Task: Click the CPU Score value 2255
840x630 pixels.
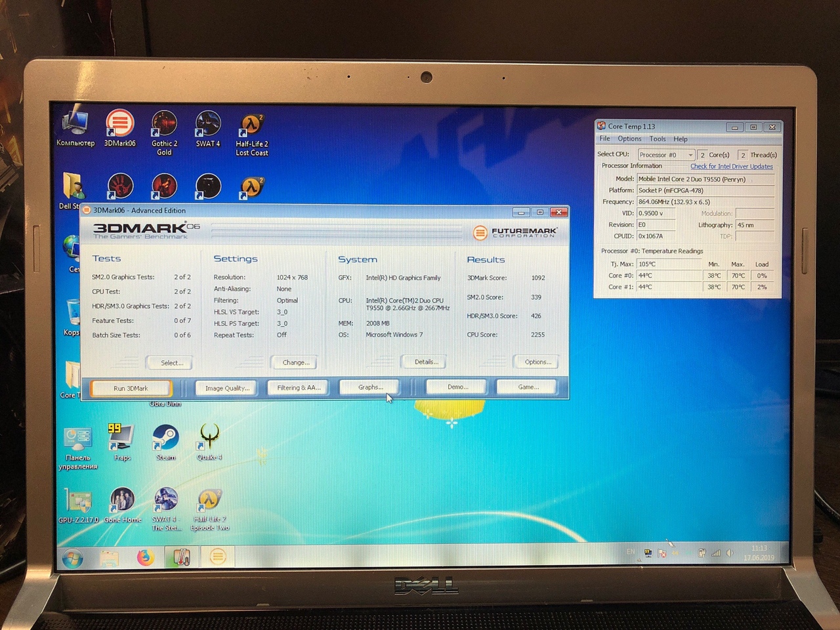Action: (537, 335)
